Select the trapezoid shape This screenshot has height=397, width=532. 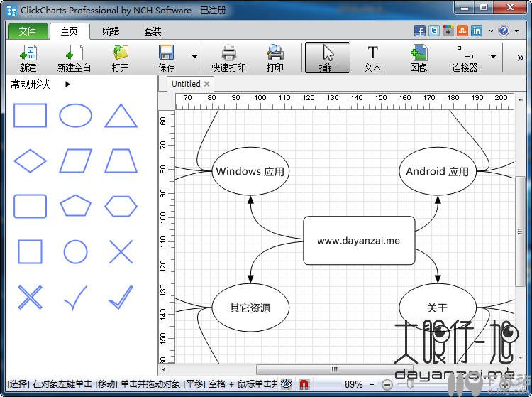click(121, 161)
